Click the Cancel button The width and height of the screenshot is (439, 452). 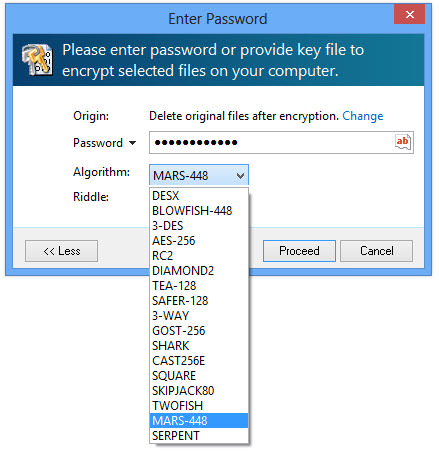click(x=376, y=251)
